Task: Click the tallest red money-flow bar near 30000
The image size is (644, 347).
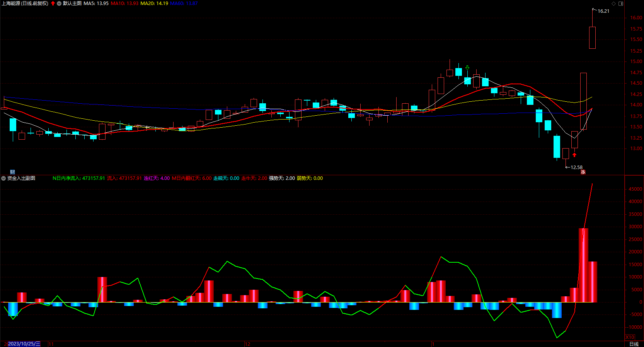Action: [x=583, y=265]
